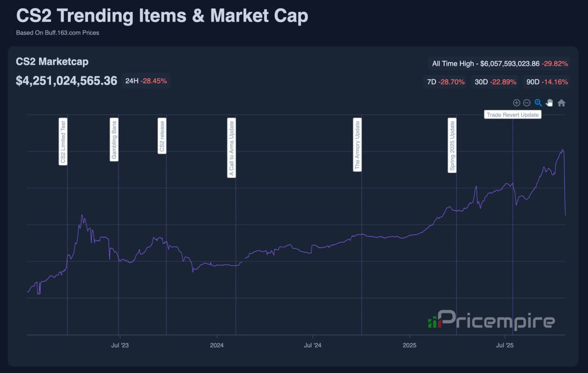Image resolution: width=588 pixels, height=373 pixels.
Task: Click the All Time High value badge
Action: click(x=500, y=63)
